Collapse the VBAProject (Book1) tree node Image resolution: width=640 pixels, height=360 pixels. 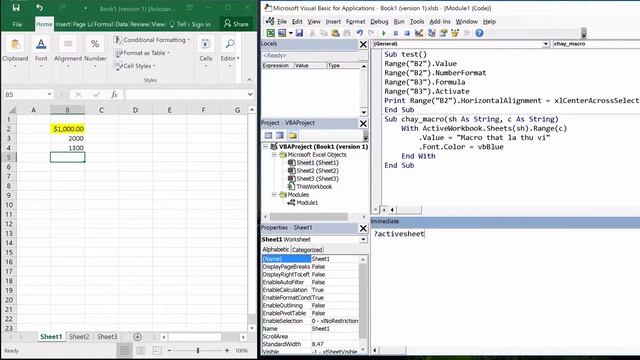click(265, 146)
